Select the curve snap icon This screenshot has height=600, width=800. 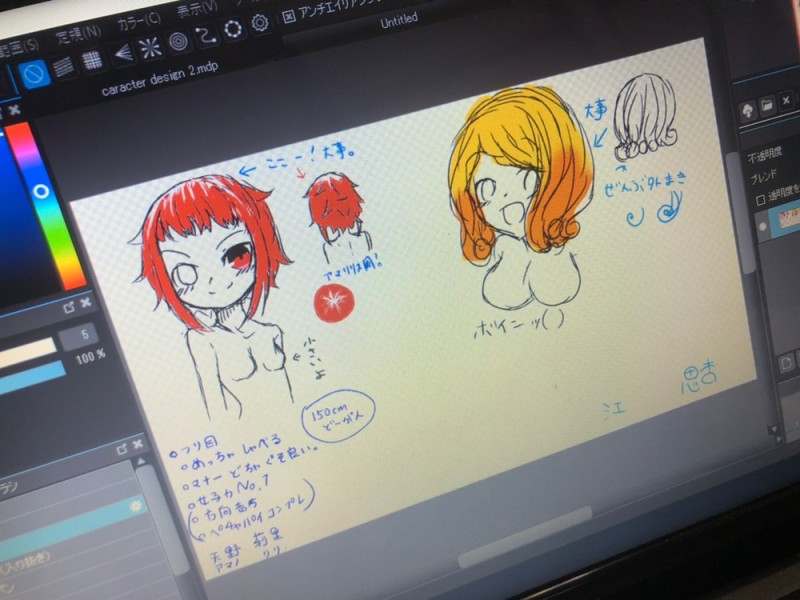tap(206, 35)
